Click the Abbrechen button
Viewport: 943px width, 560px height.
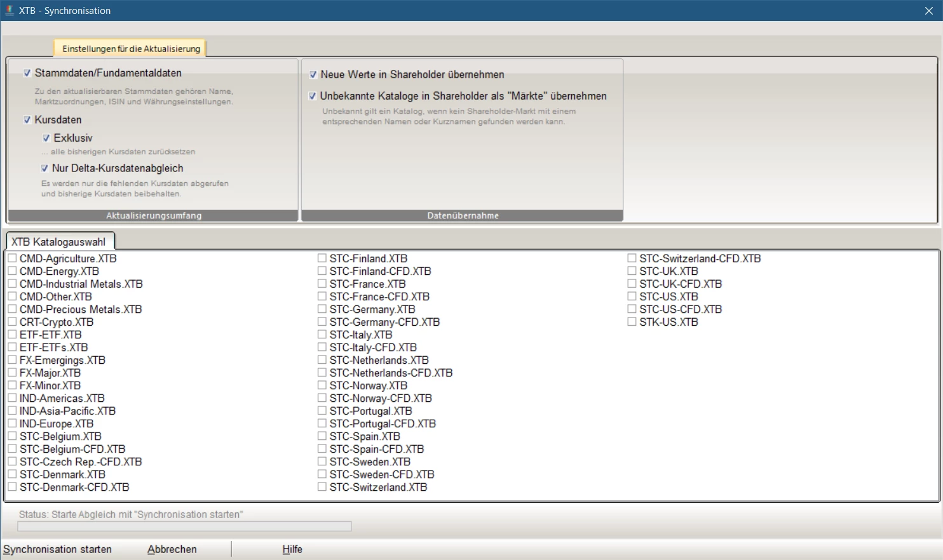(x=172, y=549)
